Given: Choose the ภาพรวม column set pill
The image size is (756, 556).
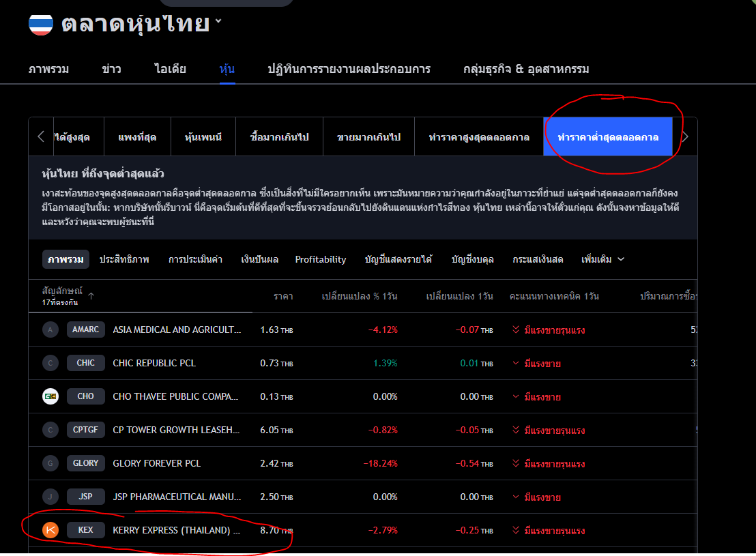Looking at the screenshot, I should click(x=66, y=259).
